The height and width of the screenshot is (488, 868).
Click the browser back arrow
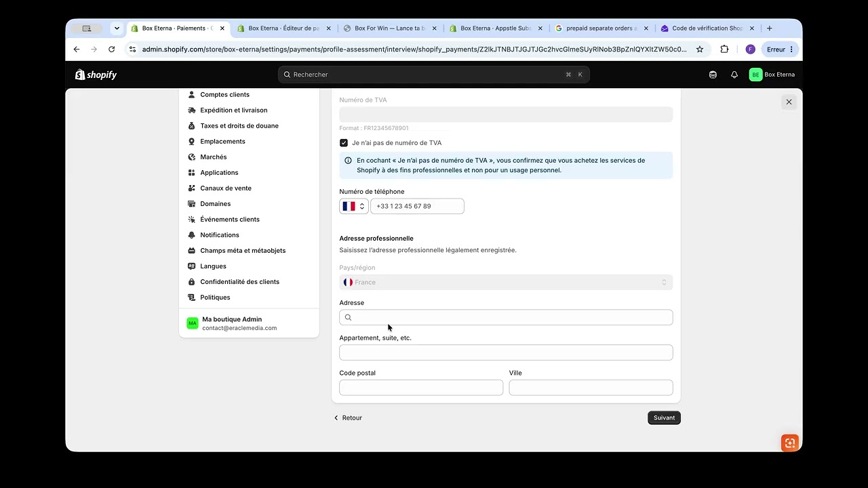pos(77,49)
